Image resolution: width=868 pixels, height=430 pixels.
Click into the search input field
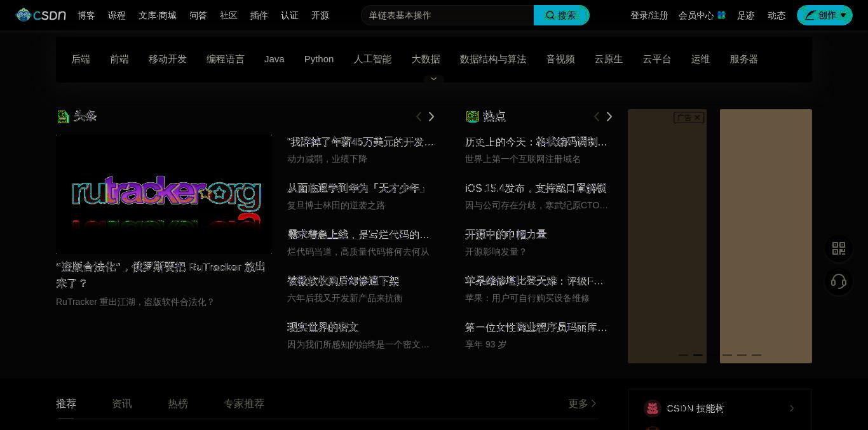pos(447,15)
